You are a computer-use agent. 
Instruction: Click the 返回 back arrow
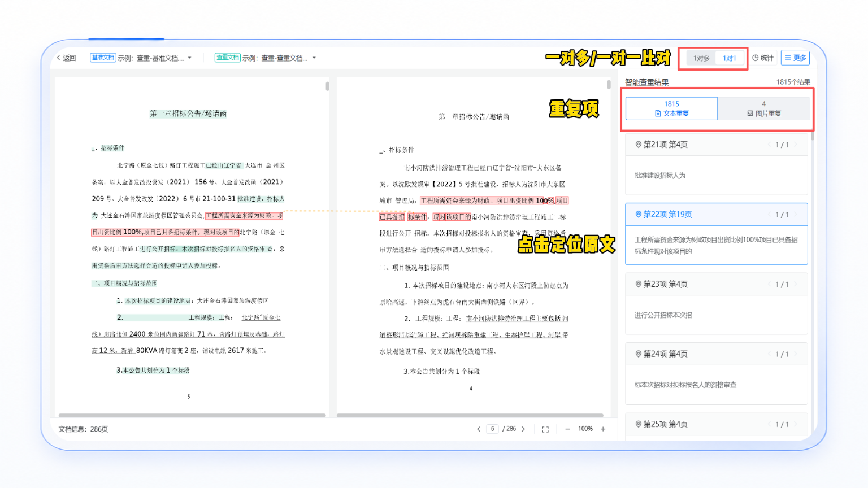[x=59, y=58]
